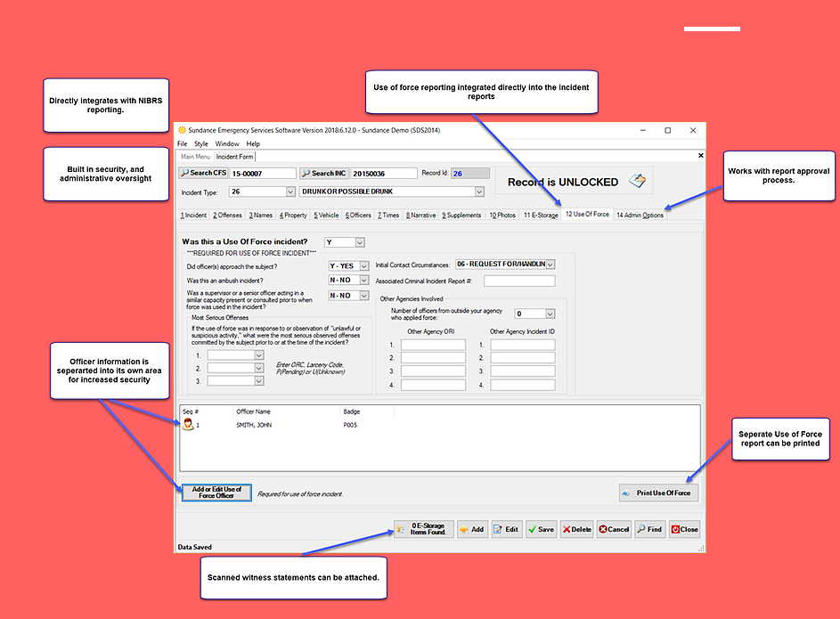Screen dimensions: 840x619
Task: Switch to the 9 Supplements tab
Action: pos(461,216)
